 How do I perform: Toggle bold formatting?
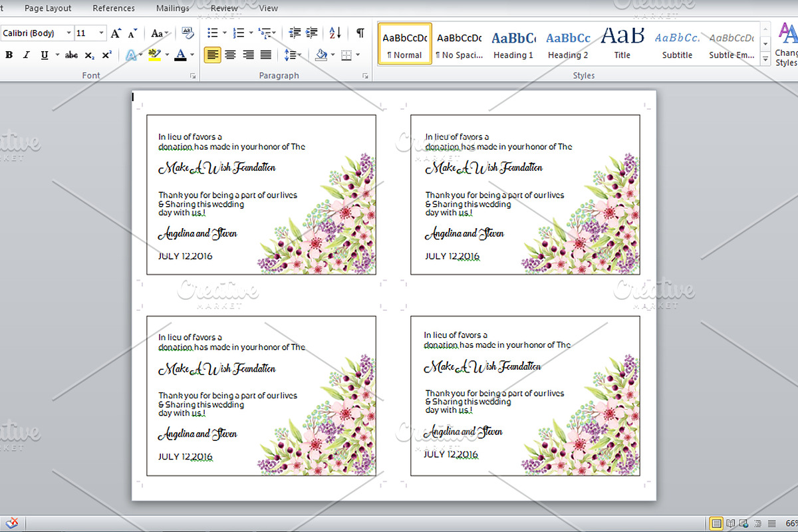[9, 55]
